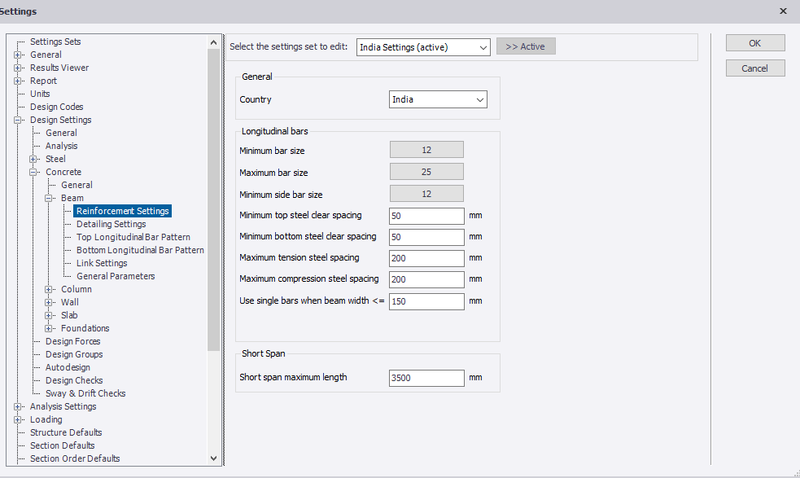This screenshot has width=800, height=478.
Task: Open the Minimum side bar size selector
Action: point(427,194)
